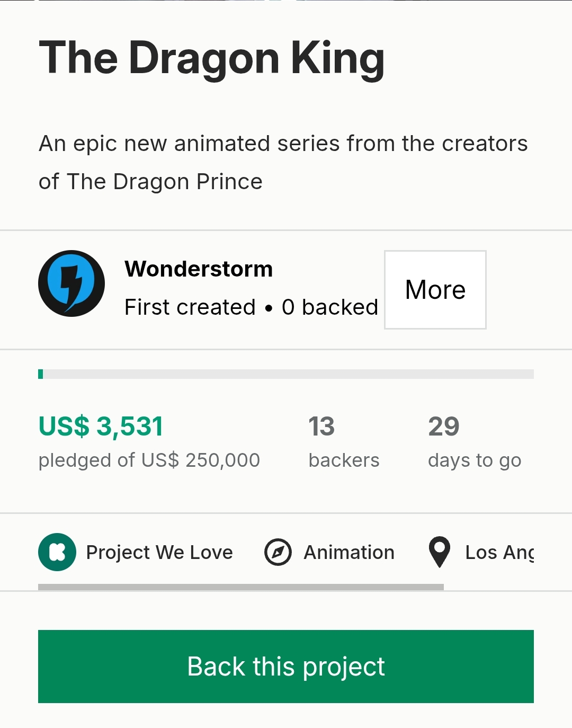Screen dimensions: 572x728
Task: Click The Dragon King project title
Action: [212, 58]
